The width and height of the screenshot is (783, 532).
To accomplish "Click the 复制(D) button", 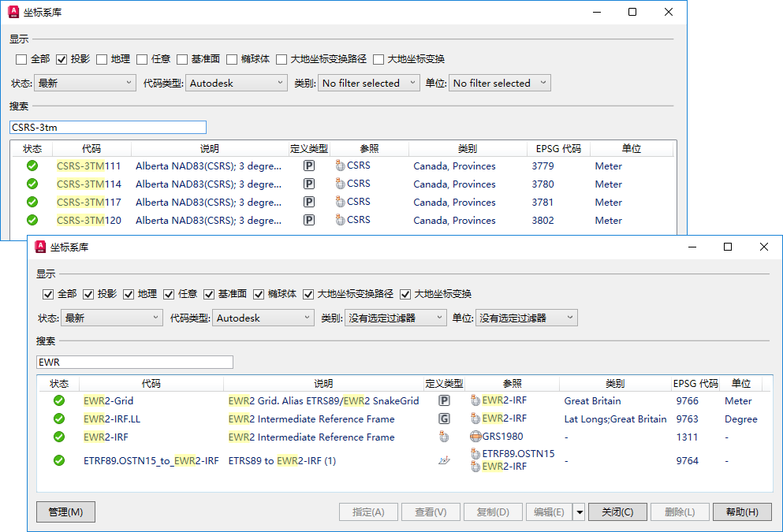I will (x=493, y=512).
